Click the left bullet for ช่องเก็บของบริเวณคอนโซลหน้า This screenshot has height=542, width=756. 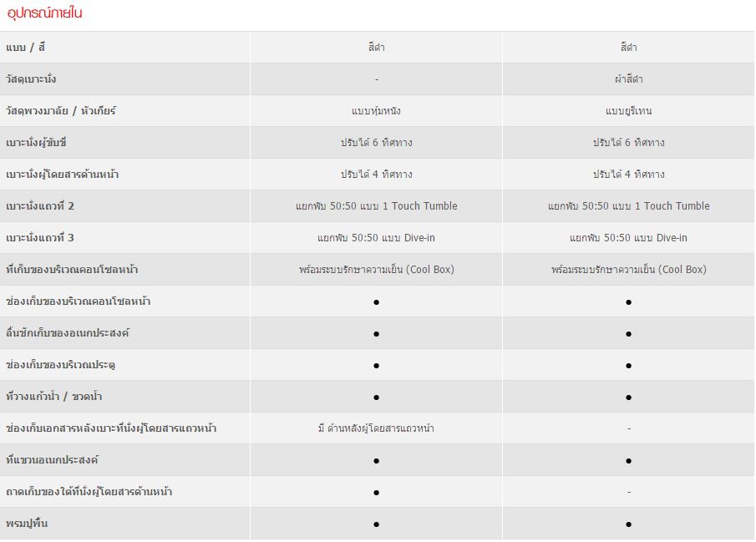pos(377,302)
